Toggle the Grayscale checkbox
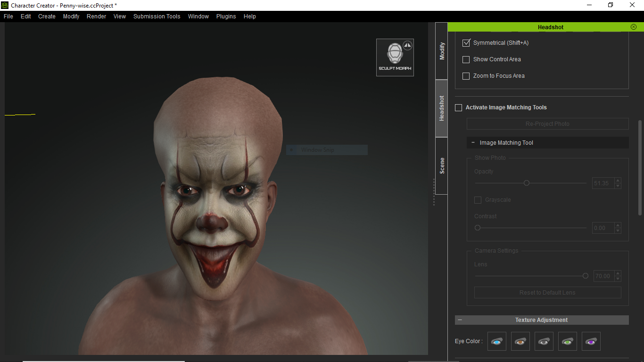 [478, 200]
